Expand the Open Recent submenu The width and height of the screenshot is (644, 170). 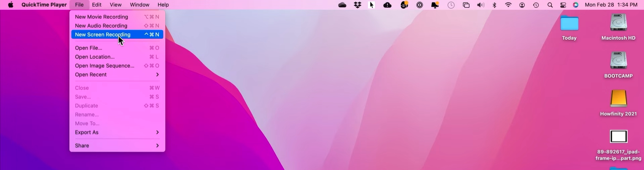[117, 75]
